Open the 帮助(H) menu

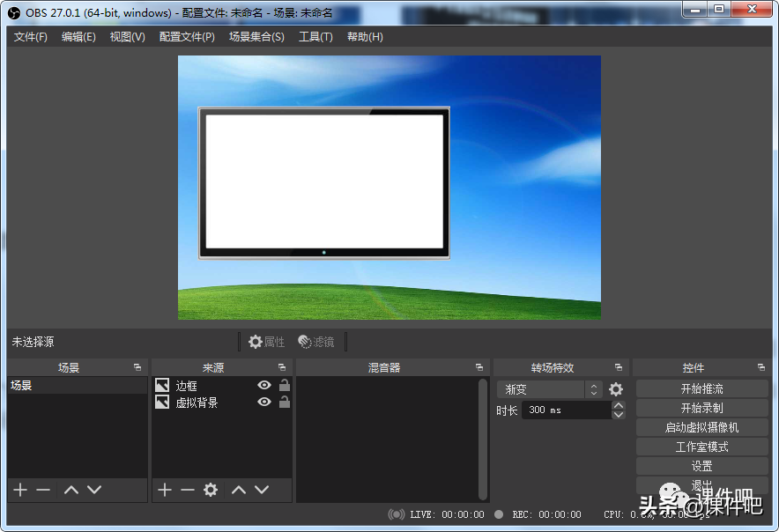[x=365, y=37]
